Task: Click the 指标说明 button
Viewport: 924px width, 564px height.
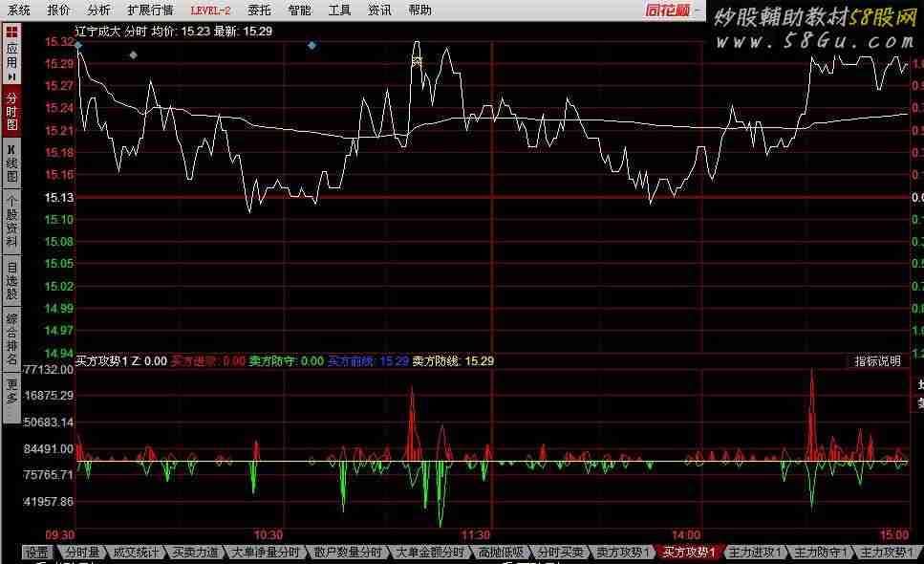Action: coord(877,361)
